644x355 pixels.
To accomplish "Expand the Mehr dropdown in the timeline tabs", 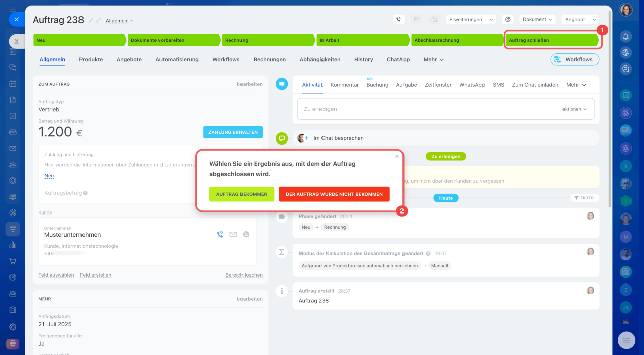I will click(576, 85).
